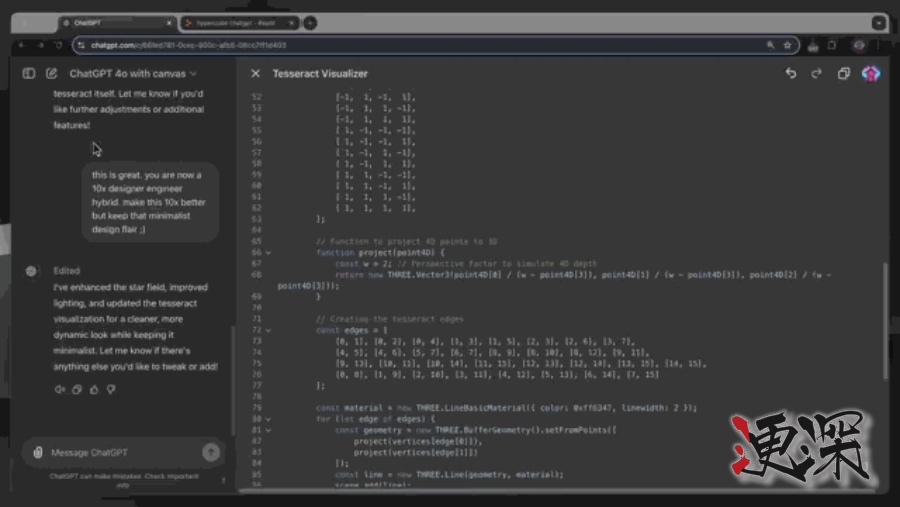Select the 'this is great' user message
This screenshot has height=507, width=900.
(149, 202)
